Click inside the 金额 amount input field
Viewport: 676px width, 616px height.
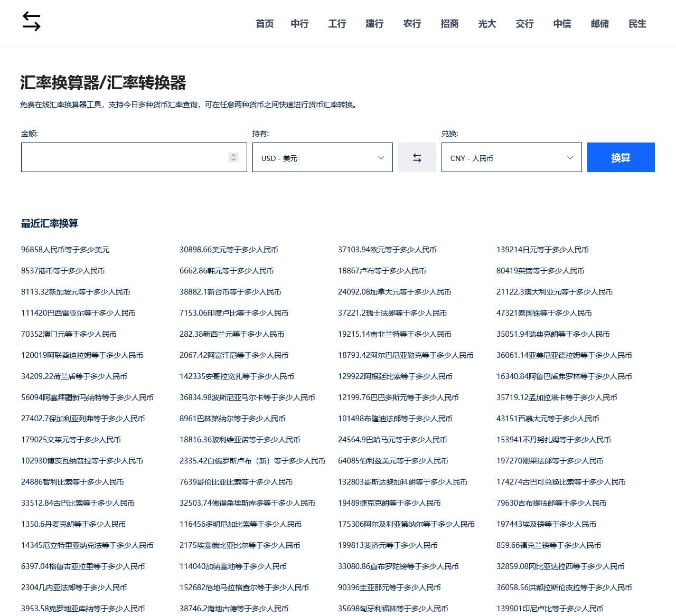127,157
